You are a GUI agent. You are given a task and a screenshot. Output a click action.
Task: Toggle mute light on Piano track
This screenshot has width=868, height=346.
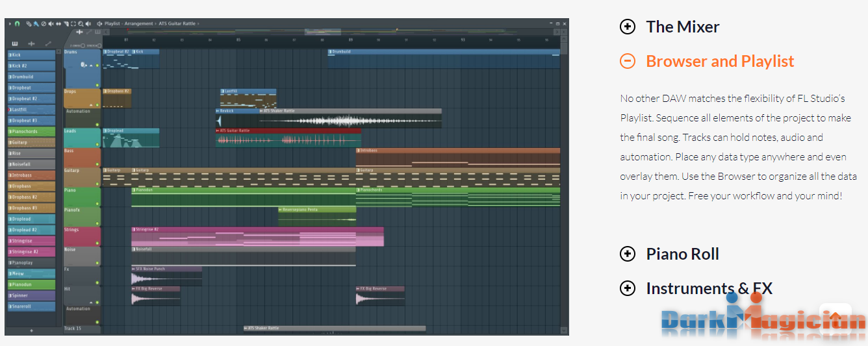click(97, 204)
